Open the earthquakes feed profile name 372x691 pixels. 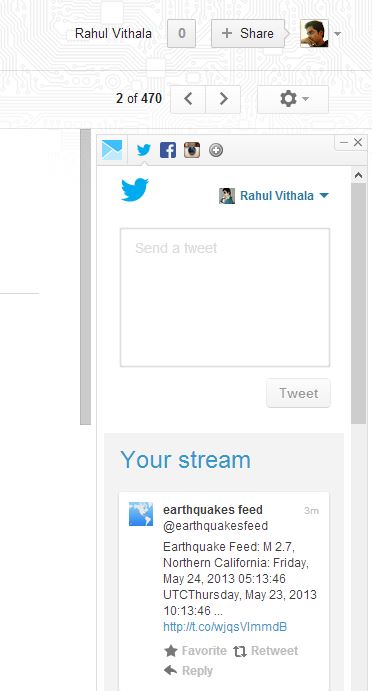pos(213,510)
